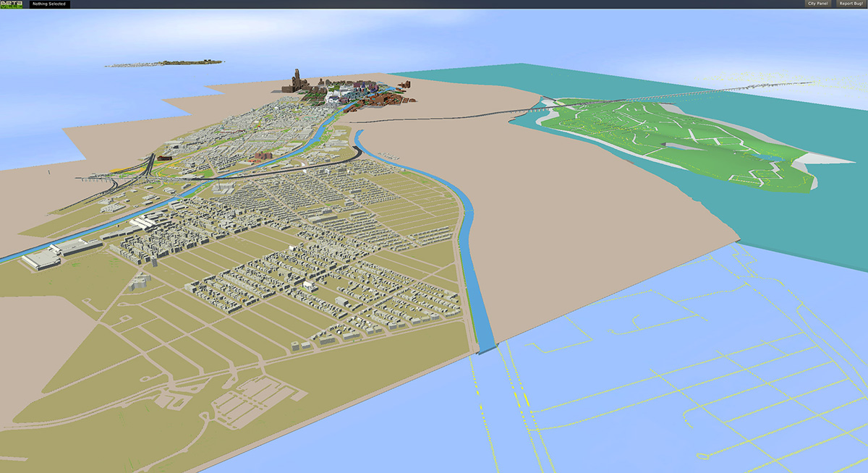The width and height of the screenshot is (868, 473).
Task: Open the City Panel
Action: point(817,4)
